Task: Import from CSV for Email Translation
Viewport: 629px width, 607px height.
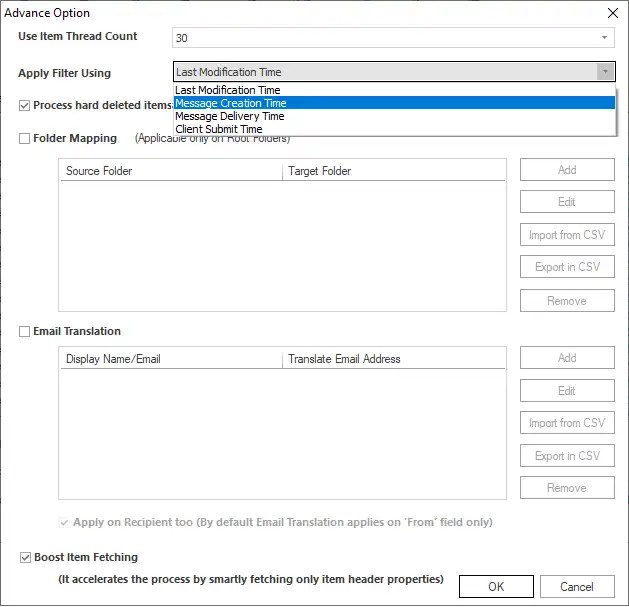Action: click(567, 423)
